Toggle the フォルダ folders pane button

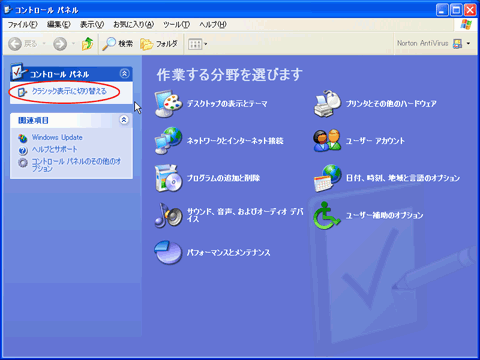[x=159, y=44]
